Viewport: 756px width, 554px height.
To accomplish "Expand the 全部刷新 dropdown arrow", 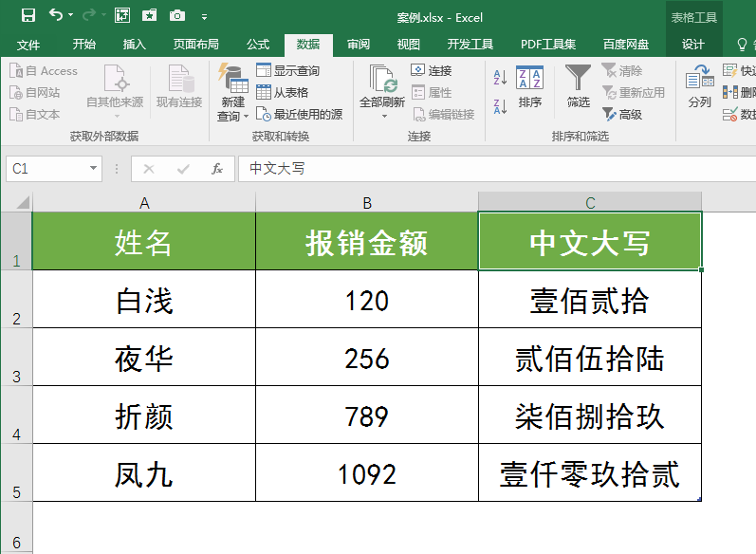I will [384, 116].
